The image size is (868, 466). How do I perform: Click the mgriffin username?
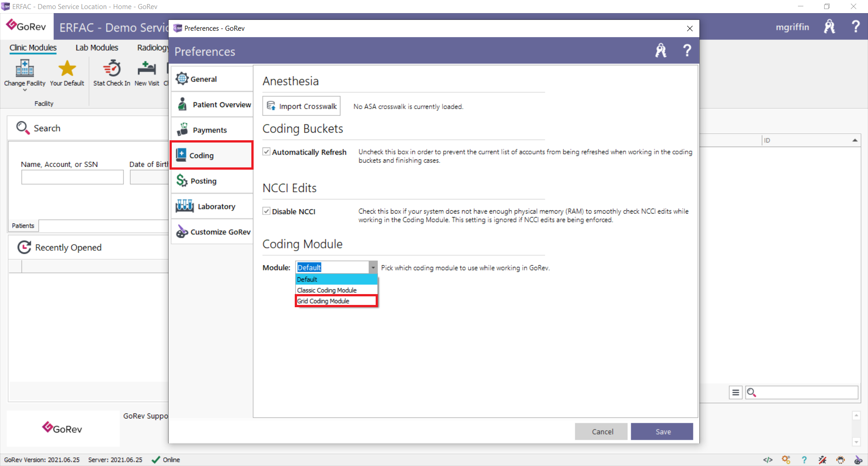pyautogui.click(x=792, y=27)
